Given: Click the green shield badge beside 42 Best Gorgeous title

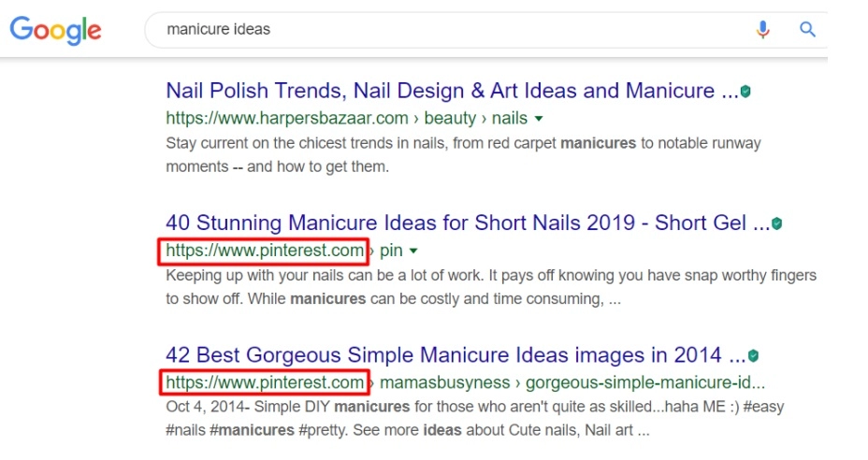Looking at the screenshot, I should pyautogui.click(x=753, y=356).
